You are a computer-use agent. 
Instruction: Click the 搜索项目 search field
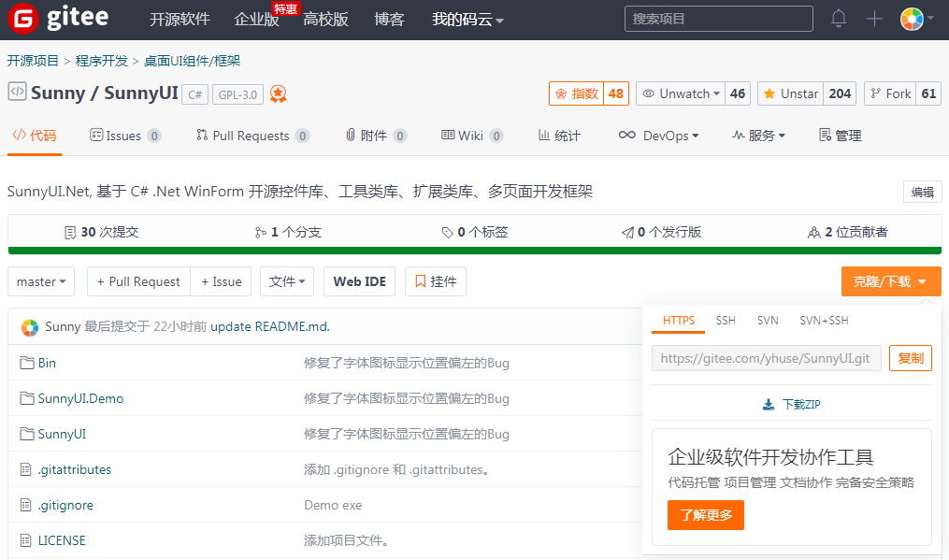click(718, 19)
